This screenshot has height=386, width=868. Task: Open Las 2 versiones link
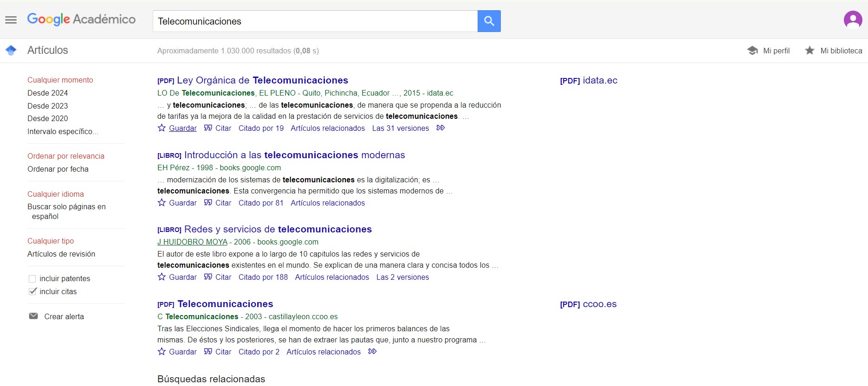[x=403, y=277]
